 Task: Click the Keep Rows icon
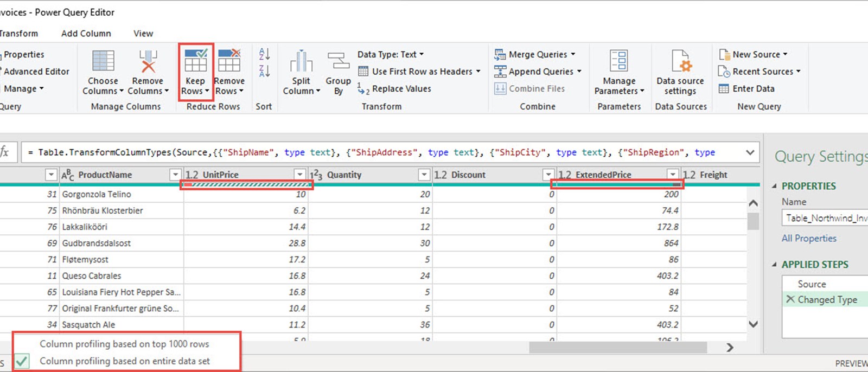click(195, 61)
